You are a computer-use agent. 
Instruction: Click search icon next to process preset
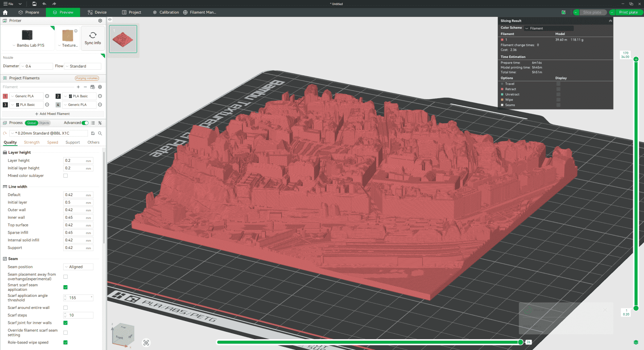(100, 133)
